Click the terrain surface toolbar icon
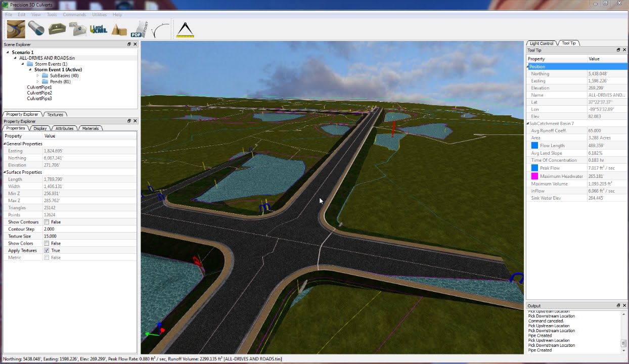The height and width of the screenshot is (364, 629). tap(16, 29)
